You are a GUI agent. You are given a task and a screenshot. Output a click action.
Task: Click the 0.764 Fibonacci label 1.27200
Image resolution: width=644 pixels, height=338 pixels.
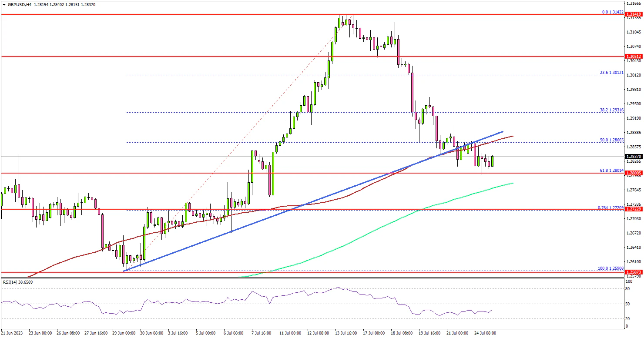coord(611,207)
